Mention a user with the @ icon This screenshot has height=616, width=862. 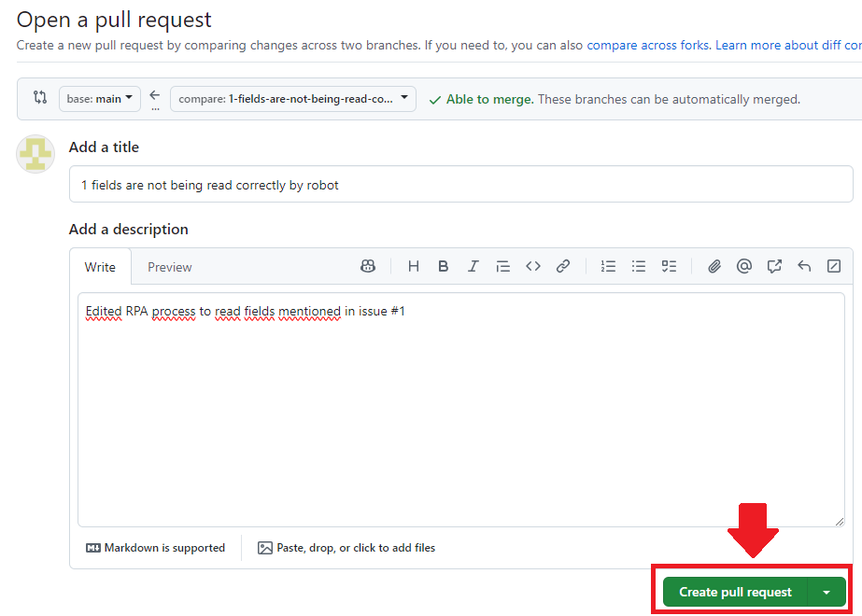[744, 266]
